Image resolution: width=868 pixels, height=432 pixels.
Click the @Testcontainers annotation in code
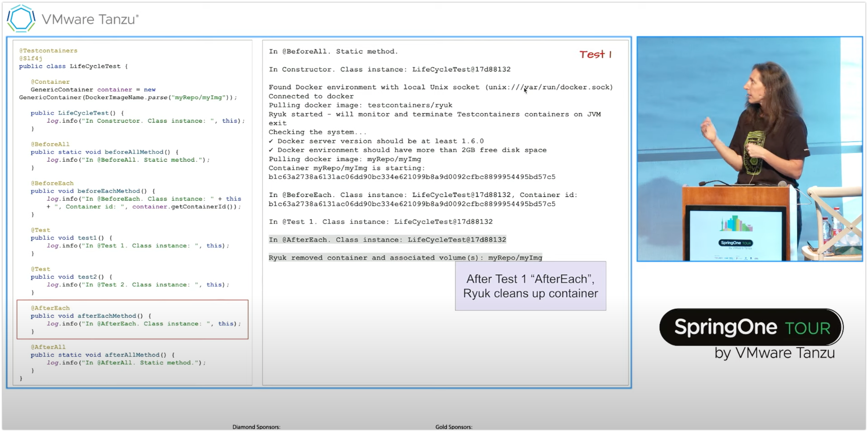coord(48,50)
